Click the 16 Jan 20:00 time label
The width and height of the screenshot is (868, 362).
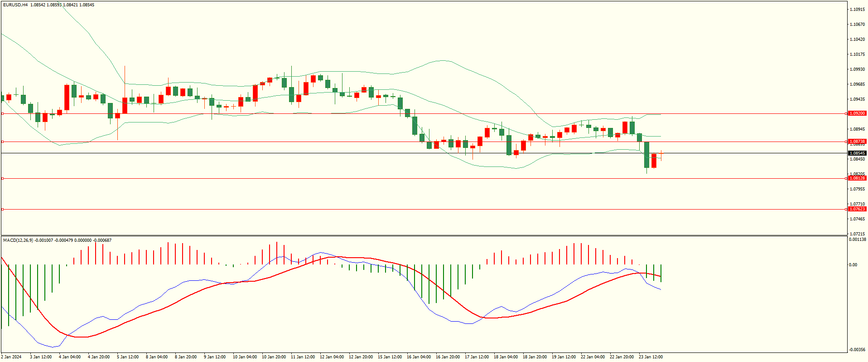pyautogui.click(x=448, y=357)
